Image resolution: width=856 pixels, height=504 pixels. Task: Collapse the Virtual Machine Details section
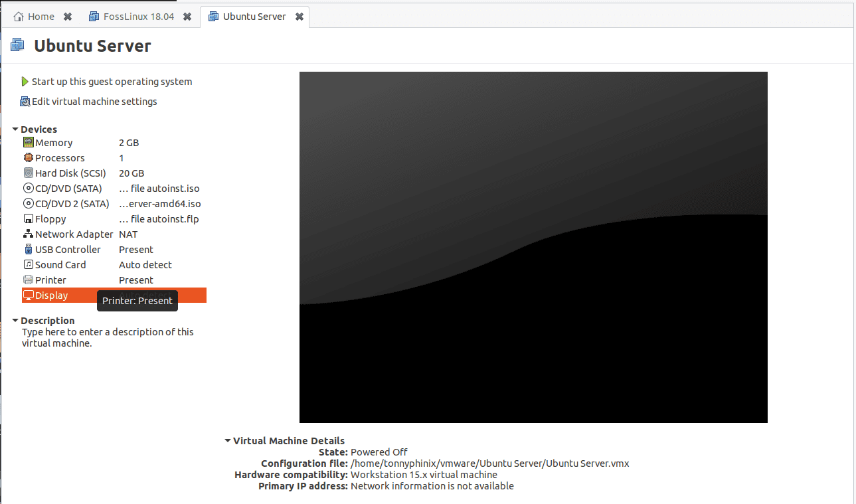pyautogui.click(x=228, y=441)
